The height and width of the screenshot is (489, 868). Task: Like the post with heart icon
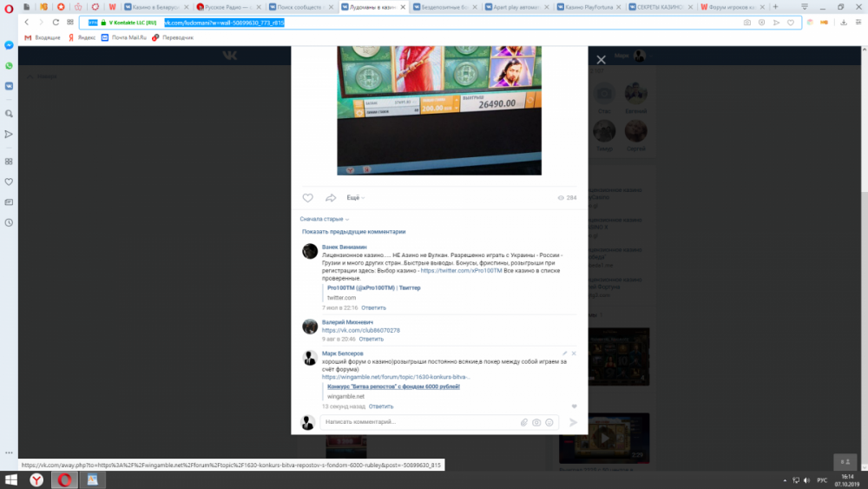308,198
